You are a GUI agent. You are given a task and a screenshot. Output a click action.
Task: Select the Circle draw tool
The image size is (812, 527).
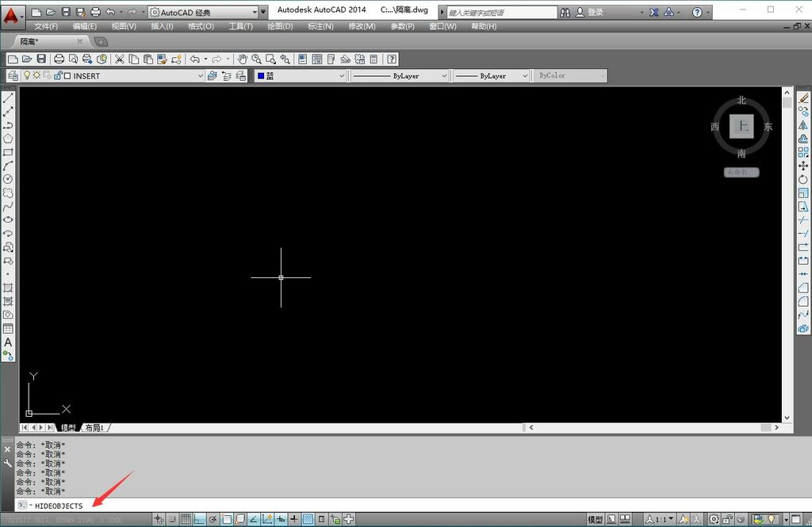pos(8,179)
